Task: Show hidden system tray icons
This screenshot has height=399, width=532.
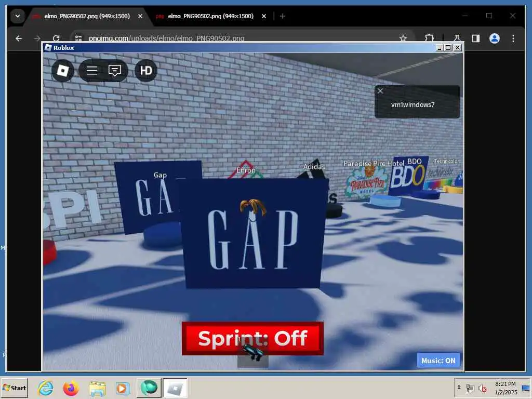Action: 459,387
